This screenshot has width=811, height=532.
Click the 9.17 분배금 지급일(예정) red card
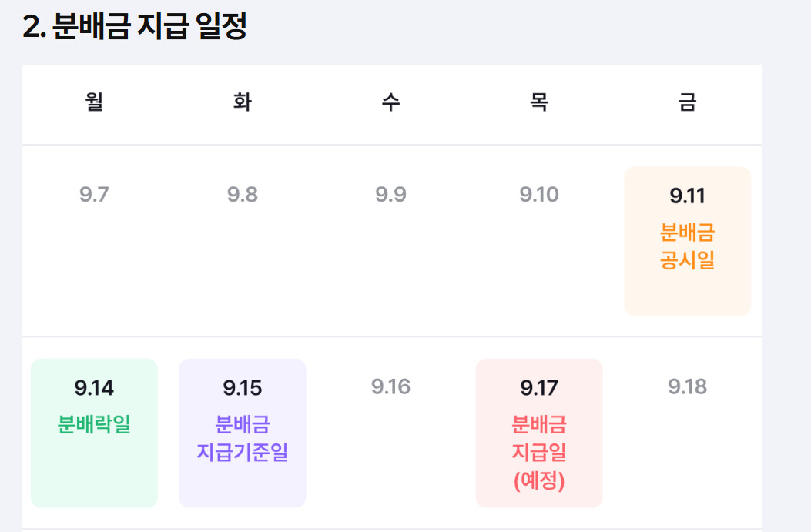(539, 433)
